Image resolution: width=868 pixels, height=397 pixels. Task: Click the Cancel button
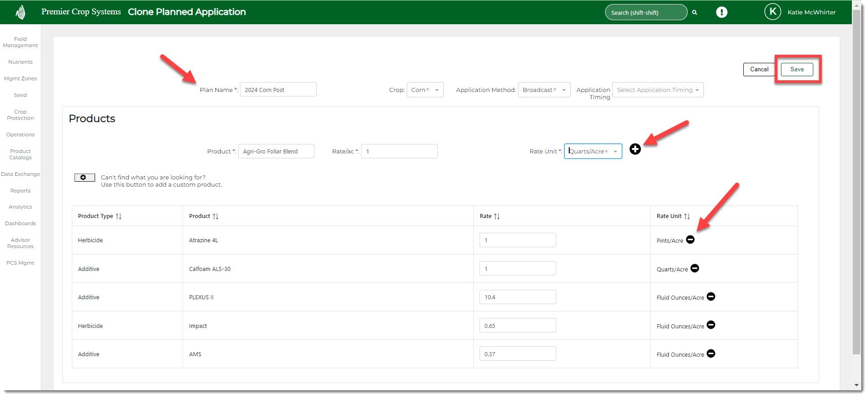point(759,70)
